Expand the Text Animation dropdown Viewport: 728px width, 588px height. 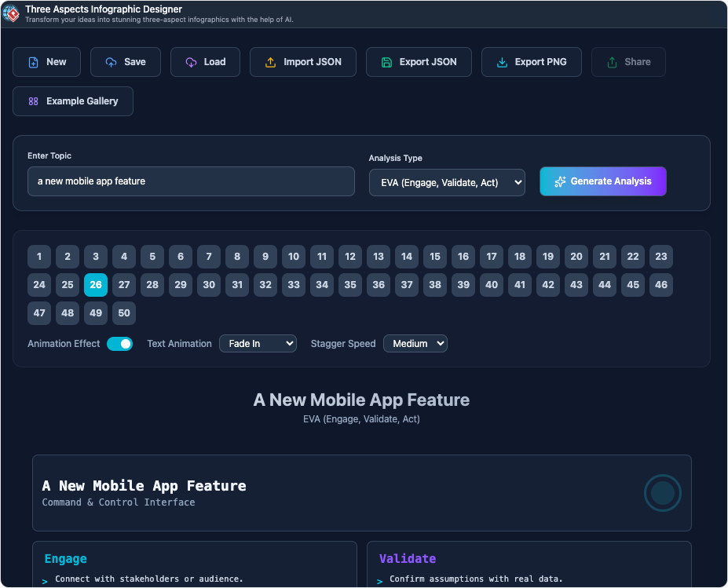click(258, 344)
